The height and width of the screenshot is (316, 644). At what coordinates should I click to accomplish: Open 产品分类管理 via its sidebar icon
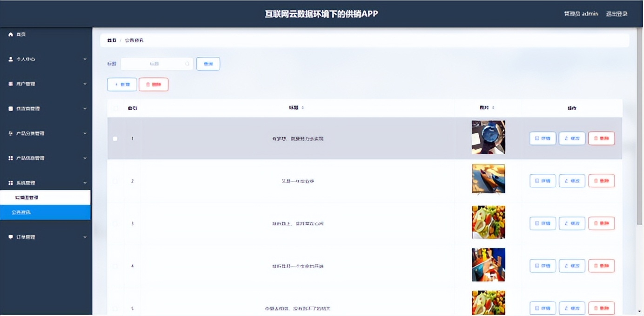tap(10, 133)
